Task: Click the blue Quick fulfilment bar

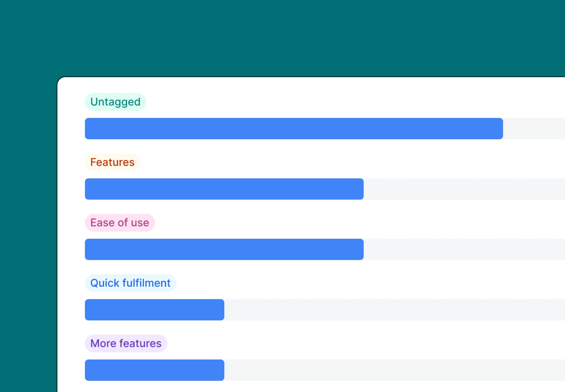Action: 154,310
